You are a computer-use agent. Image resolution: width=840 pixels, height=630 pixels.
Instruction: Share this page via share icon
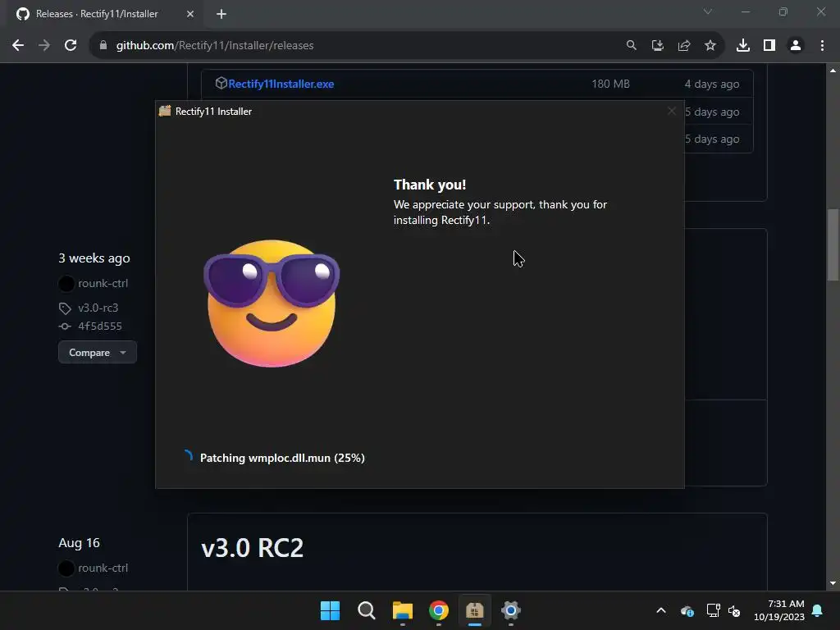683,46
